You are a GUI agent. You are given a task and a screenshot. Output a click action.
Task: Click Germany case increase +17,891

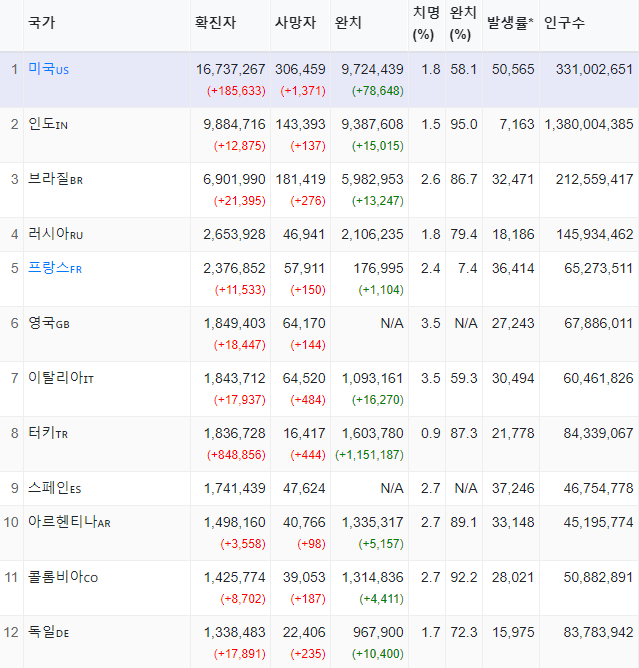click(239, 654)
